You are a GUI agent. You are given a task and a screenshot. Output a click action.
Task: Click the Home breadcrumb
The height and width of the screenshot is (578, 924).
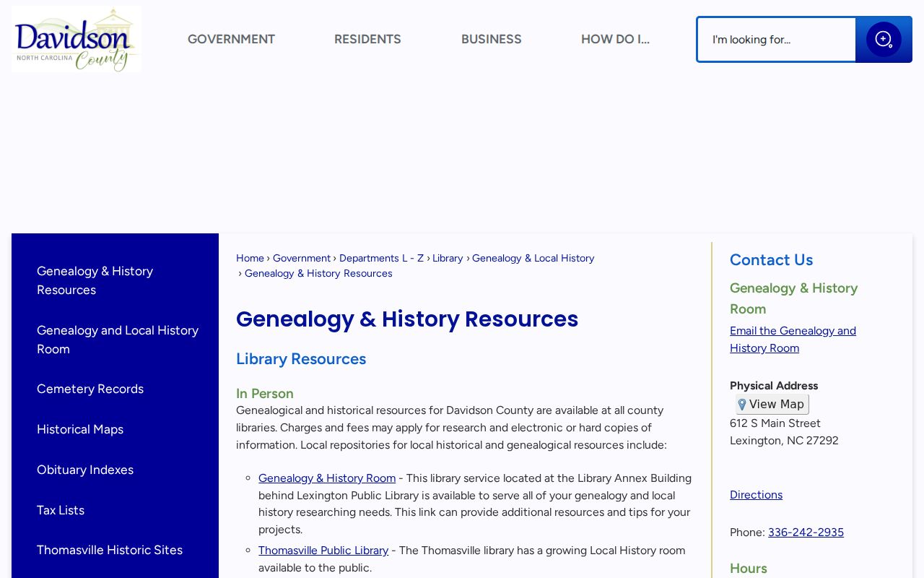click(250, 258)
